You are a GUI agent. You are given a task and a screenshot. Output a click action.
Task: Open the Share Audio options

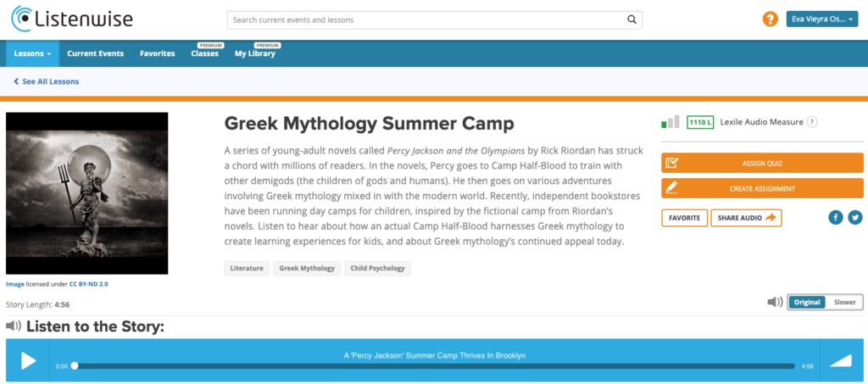[746, 218]
